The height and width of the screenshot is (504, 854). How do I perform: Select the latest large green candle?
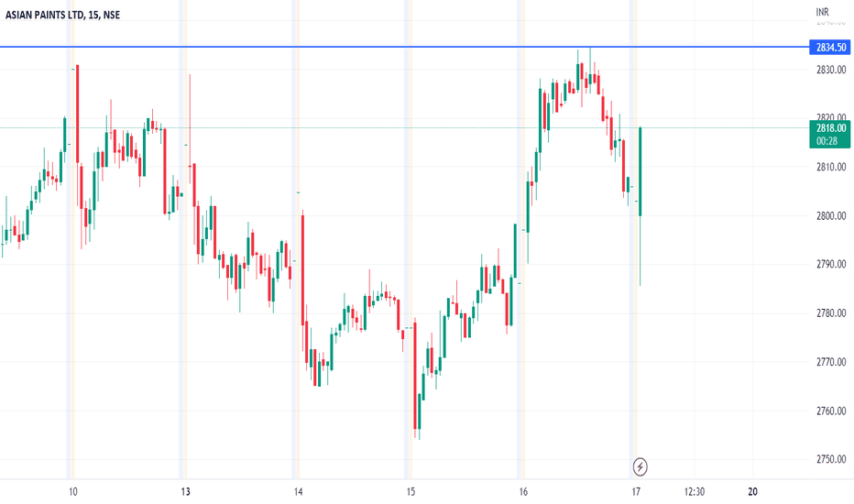[x=640, y=171]
